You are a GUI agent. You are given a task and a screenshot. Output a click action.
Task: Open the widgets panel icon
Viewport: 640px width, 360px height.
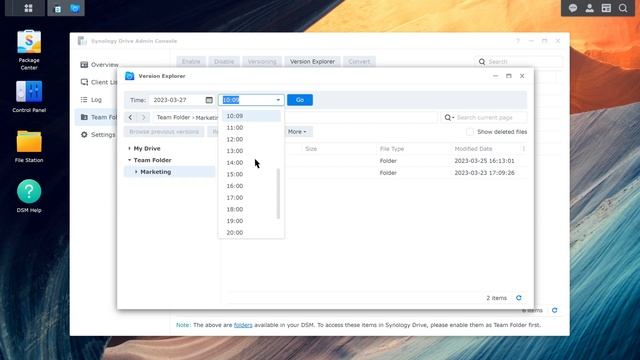coord(606,8)
